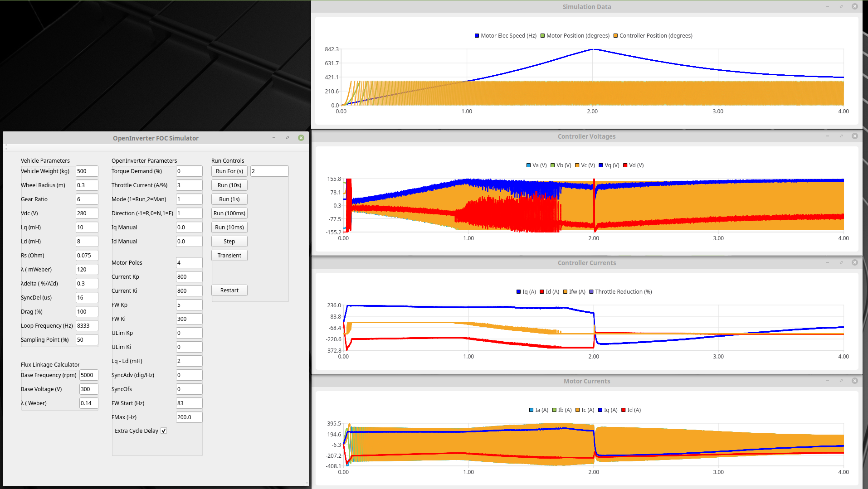
Task: Click the Run (100ms) button
Action: [x=229, y=213]
